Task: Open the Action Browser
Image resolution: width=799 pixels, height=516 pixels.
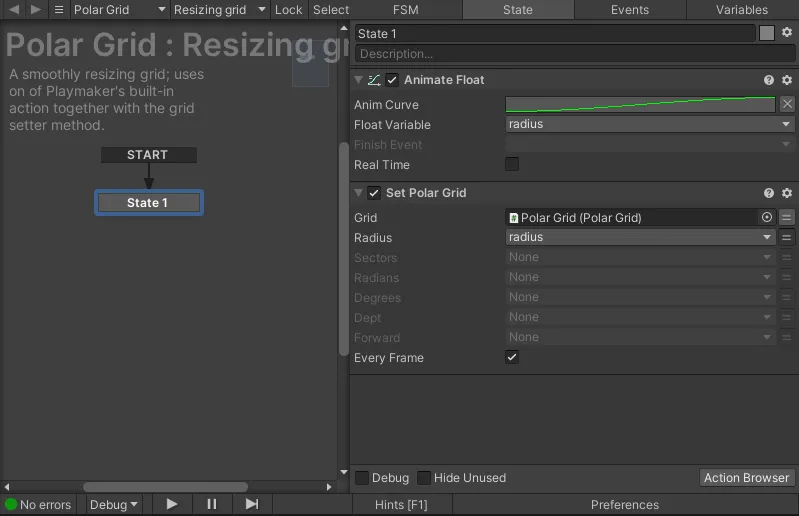Action: (747, 478)
